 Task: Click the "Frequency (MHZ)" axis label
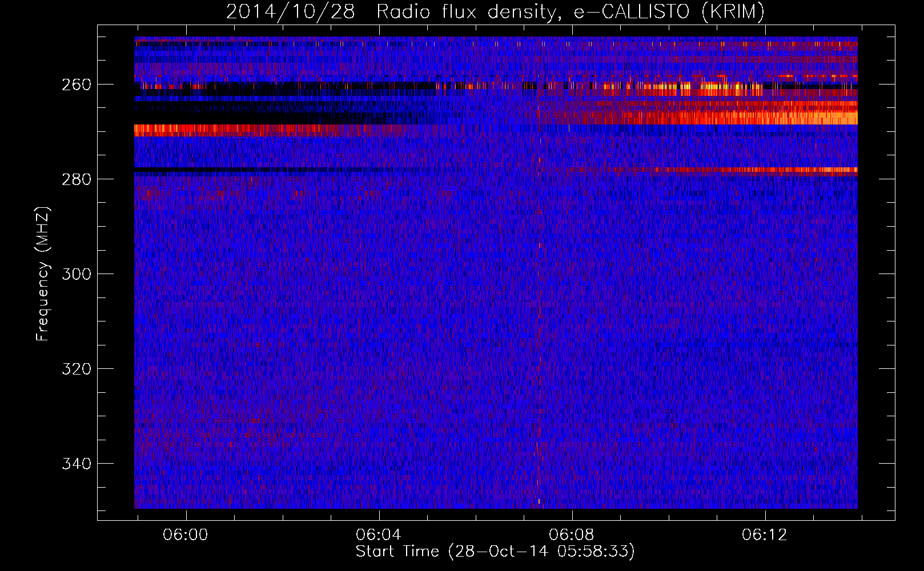[x=43, y=274]
